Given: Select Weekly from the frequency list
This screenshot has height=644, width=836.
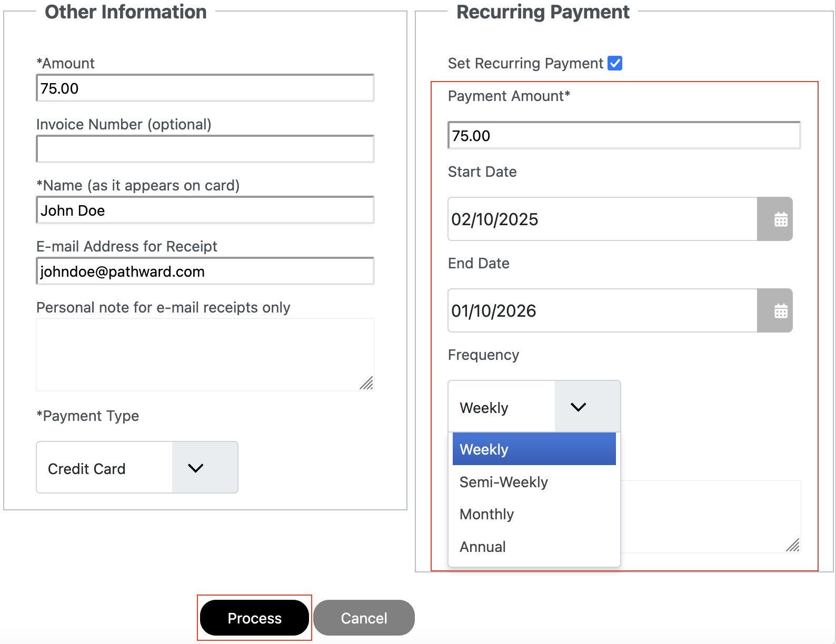Looking at the screenshot, I should tap(534, 449).
